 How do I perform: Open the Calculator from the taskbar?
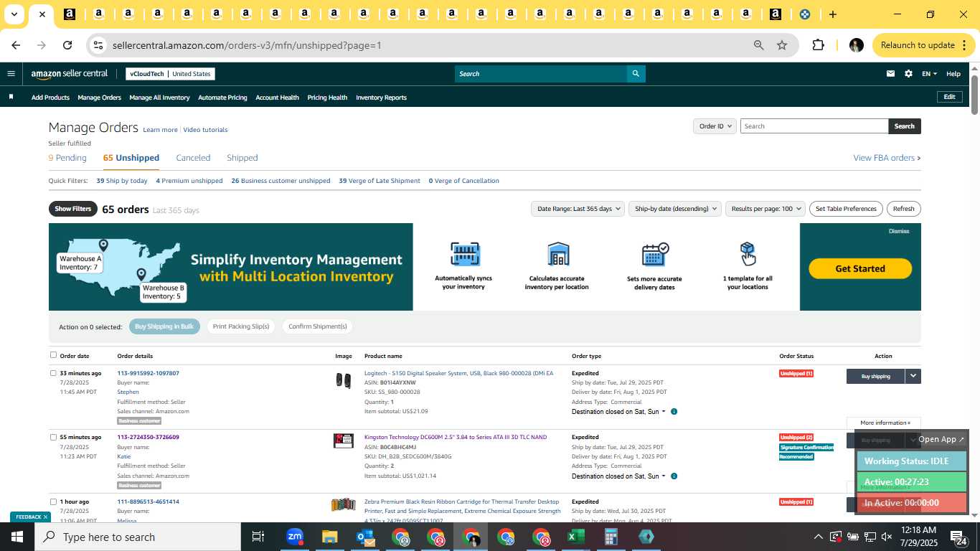611,537
